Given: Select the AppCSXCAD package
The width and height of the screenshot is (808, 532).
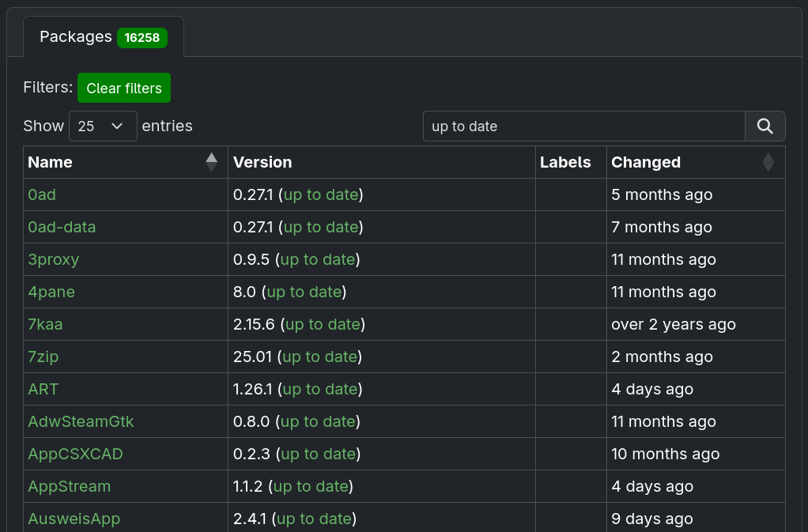Looking at the screenshot, I should (x=75, y=454).
